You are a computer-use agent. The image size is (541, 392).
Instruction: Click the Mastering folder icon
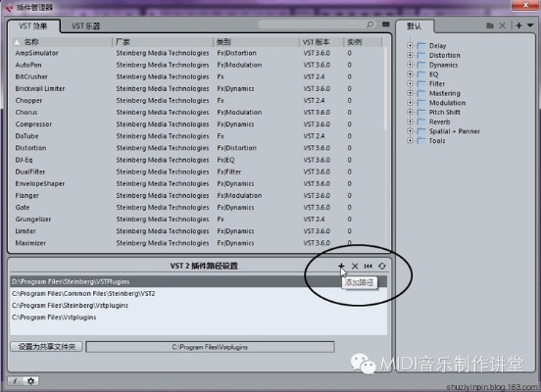click(x=421, y=93)
